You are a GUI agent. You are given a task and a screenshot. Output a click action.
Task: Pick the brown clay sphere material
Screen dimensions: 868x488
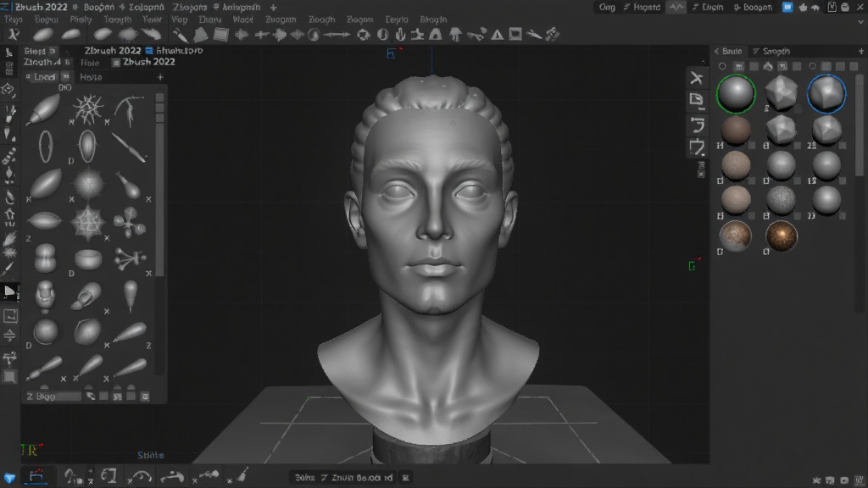coord(736,130)
